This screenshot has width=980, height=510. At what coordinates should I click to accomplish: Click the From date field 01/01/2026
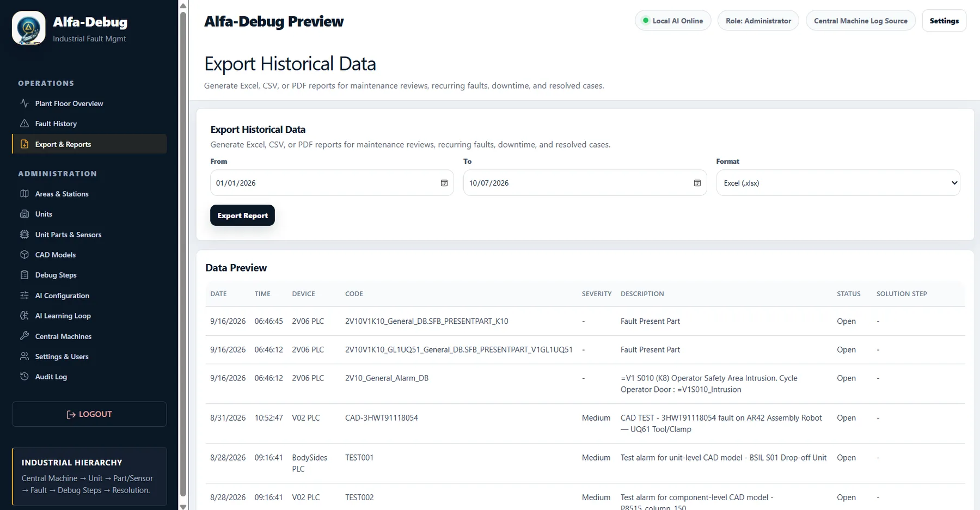click(332, 183)
